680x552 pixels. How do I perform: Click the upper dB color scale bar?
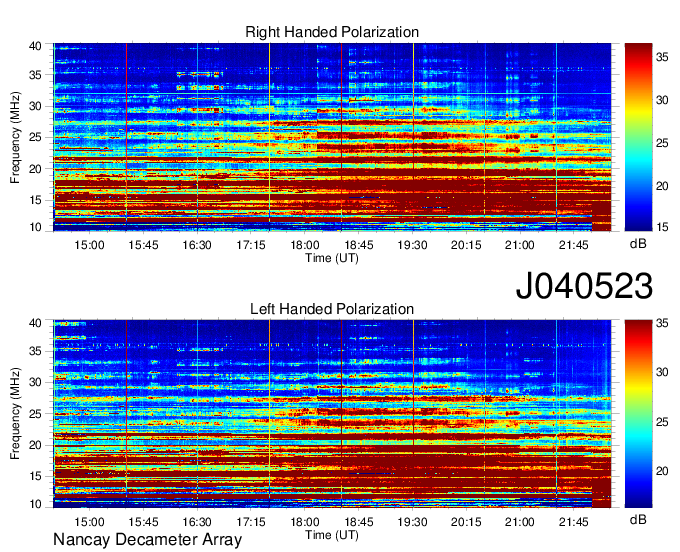tap(638, 137)
